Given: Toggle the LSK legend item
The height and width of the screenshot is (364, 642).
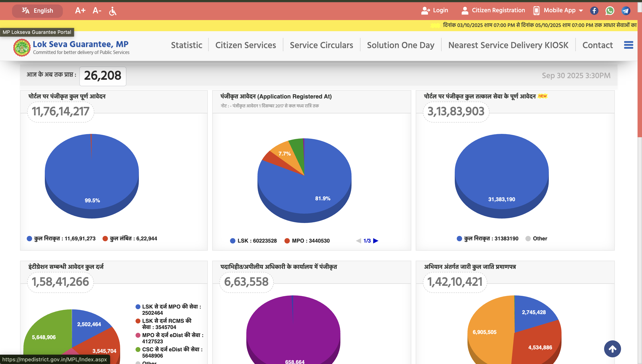Looking at the screenshot, I should 253,241.
